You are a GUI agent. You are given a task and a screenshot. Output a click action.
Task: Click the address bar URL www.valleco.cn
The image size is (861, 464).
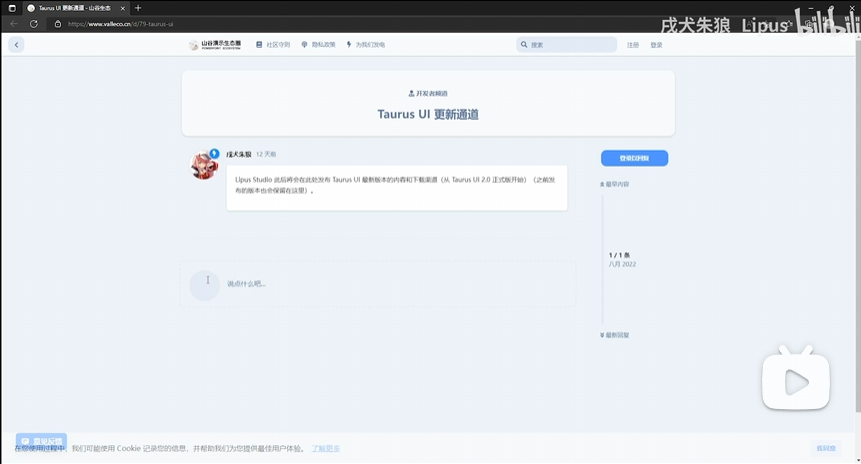[120, 24]
